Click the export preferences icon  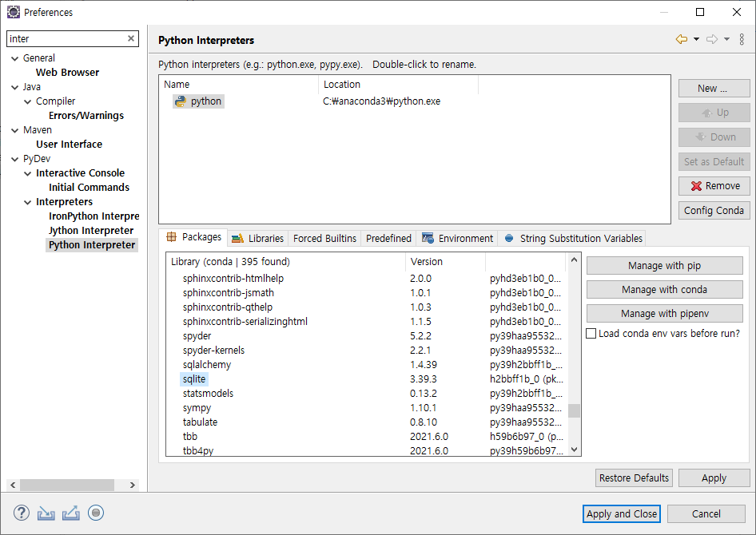pyautogui.click(x=71, y=513)
